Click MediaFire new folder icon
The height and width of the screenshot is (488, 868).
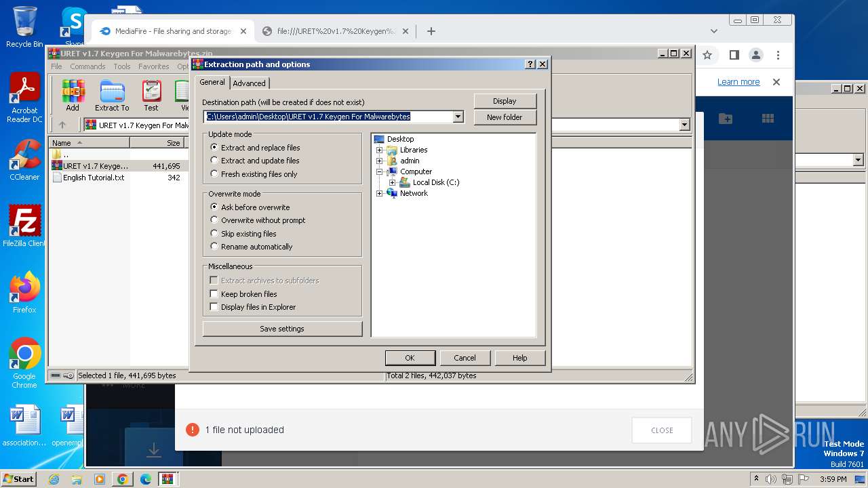point(726,119)
